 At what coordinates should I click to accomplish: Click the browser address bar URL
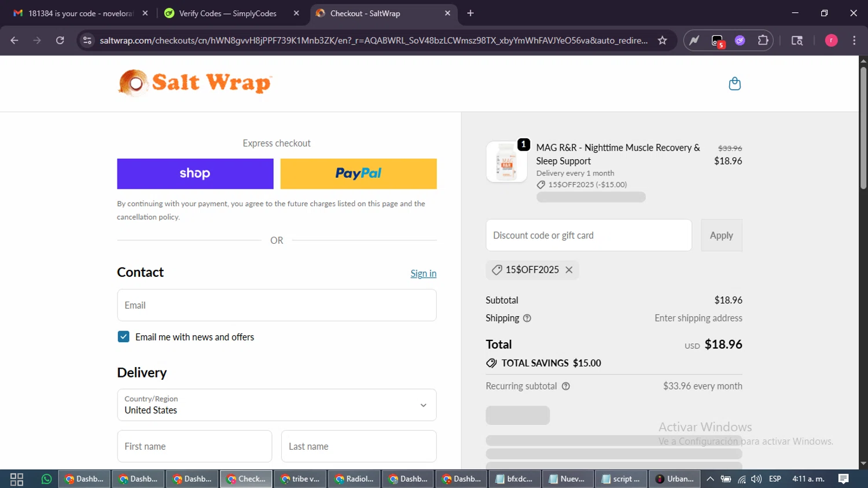click(373, 41)
